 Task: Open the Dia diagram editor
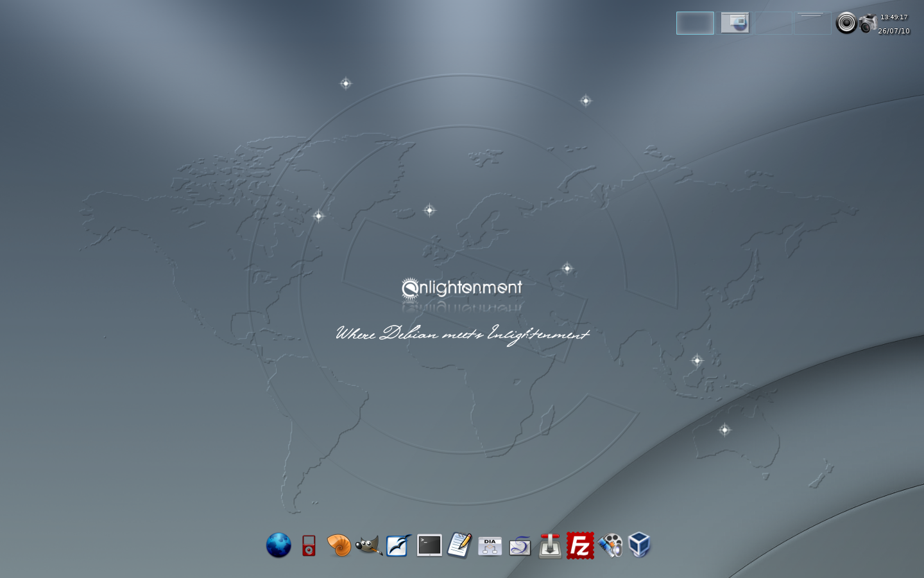point(490,546)
